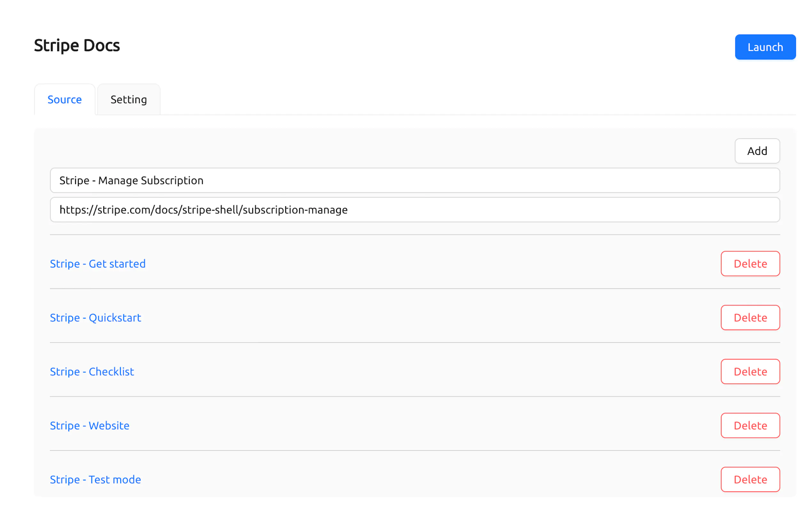Click into the source URL input field
Viewport: 812px width, 508px height.
coord(415,210)
